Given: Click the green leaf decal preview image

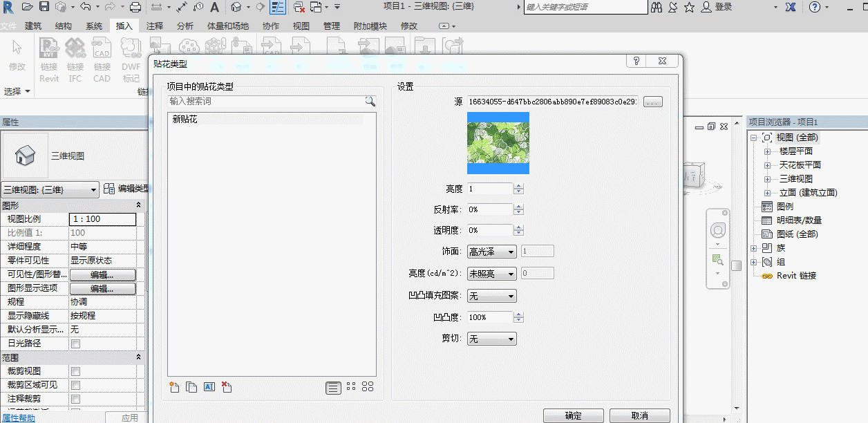Looking at the screenshot, I should pos(498,143).
